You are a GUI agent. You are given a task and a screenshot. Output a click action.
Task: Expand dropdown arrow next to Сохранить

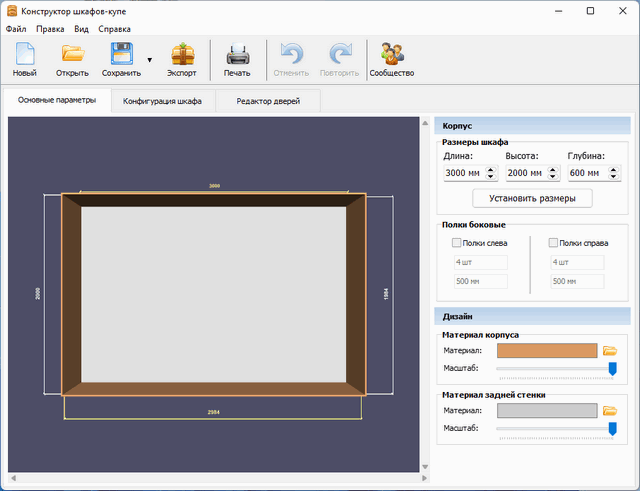[150, 60]
